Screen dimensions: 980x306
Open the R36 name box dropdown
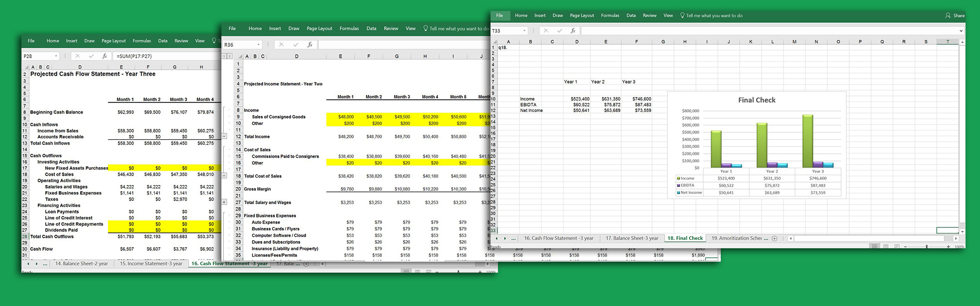click(x=258, y=45)
